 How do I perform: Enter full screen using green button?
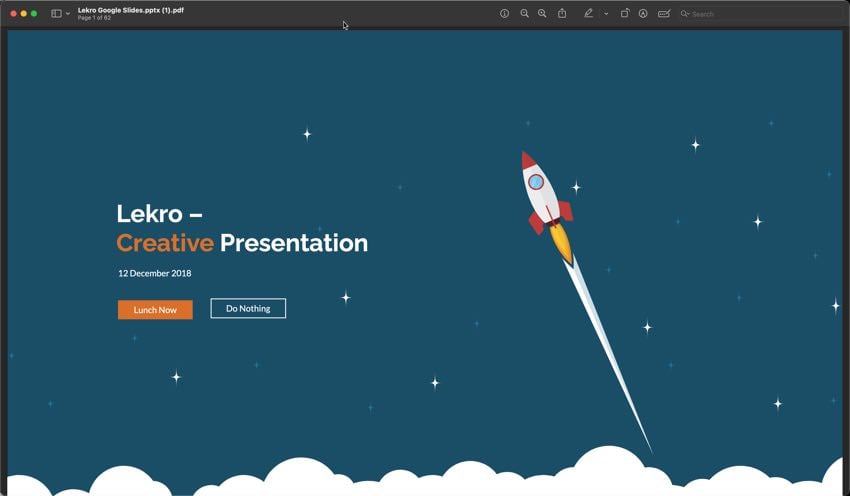[34, 14]
